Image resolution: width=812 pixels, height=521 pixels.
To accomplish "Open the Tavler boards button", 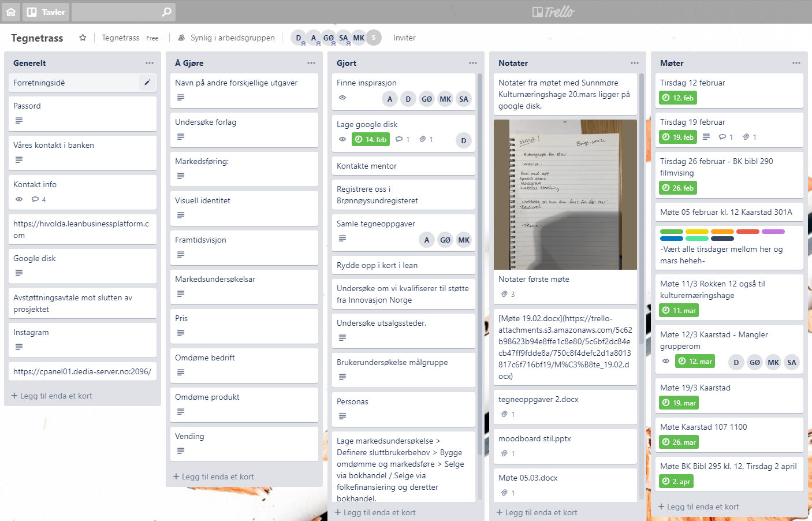I will [46, 12].
